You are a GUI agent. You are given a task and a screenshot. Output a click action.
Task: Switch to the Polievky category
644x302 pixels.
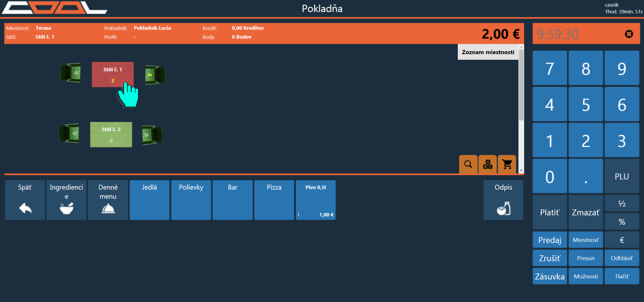(x=191, y=200)
